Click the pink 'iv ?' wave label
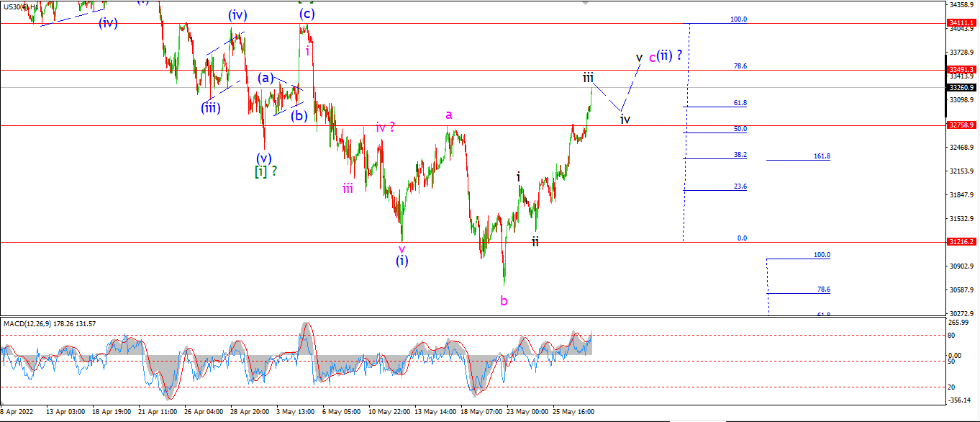This screenshot has width=980, height=422. pos(385,127)
